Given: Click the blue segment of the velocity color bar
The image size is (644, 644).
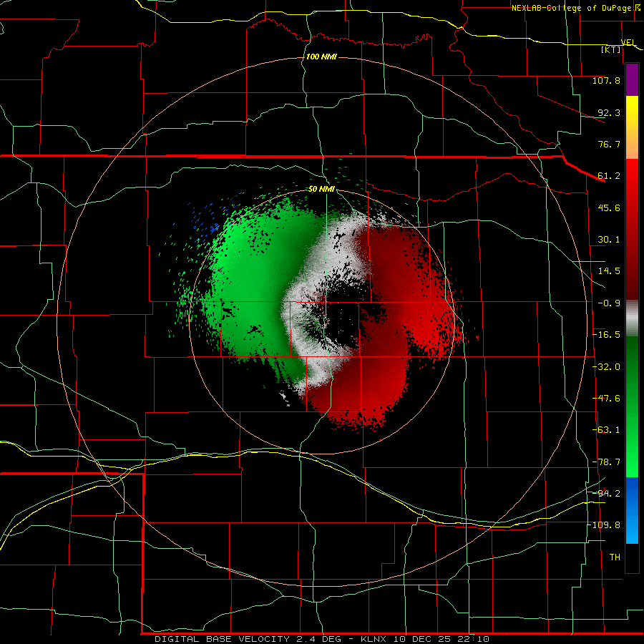Looking at the screenshot, I should [632, 510].
